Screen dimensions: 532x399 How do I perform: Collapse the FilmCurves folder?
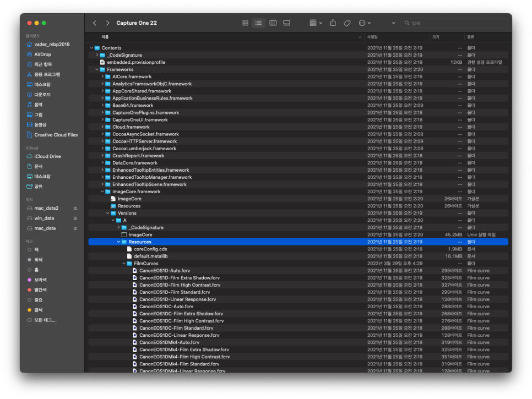coord(124,264)
